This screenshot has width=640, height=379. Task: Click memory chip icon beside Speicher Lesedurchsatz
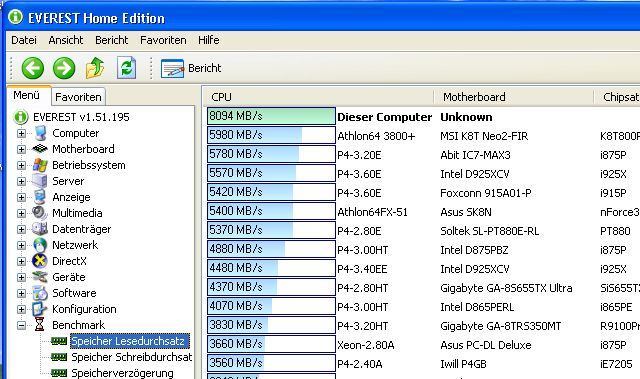59,341
